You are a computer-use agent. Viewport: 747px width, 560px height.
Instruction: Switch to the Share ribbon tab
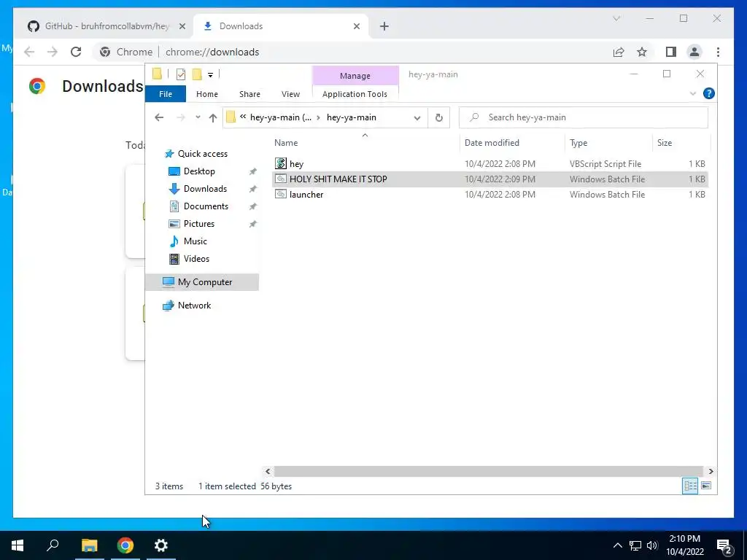[x=249, y=94]
